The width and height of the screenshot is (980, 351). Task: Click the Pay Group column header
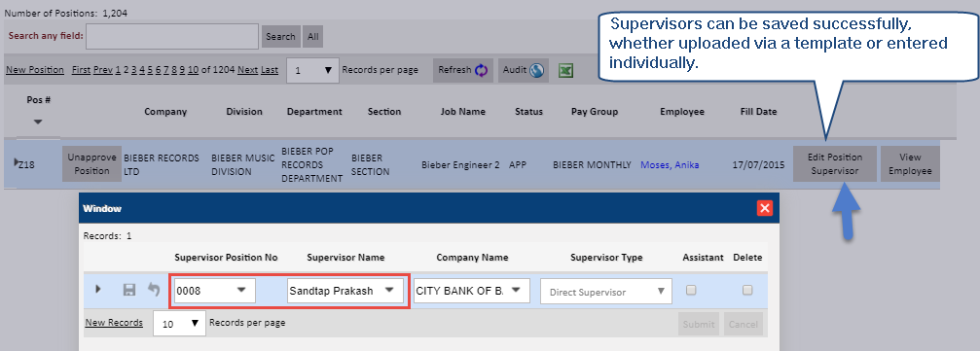(x=595, y=112)
